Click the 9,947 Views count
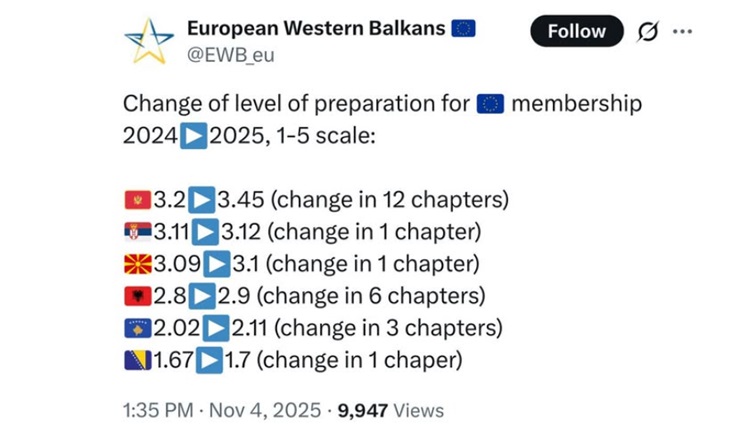 pos(391,410)
